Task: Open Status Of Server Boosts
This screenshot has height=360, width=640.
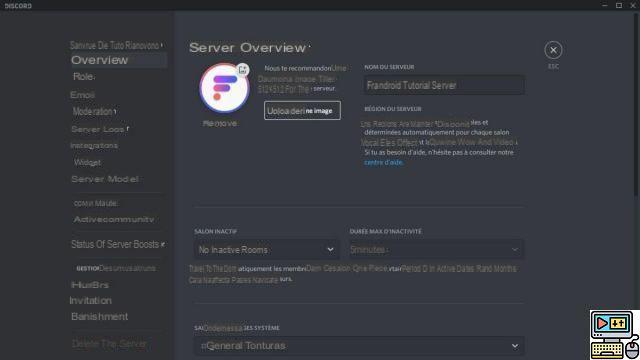Action: 118,244
